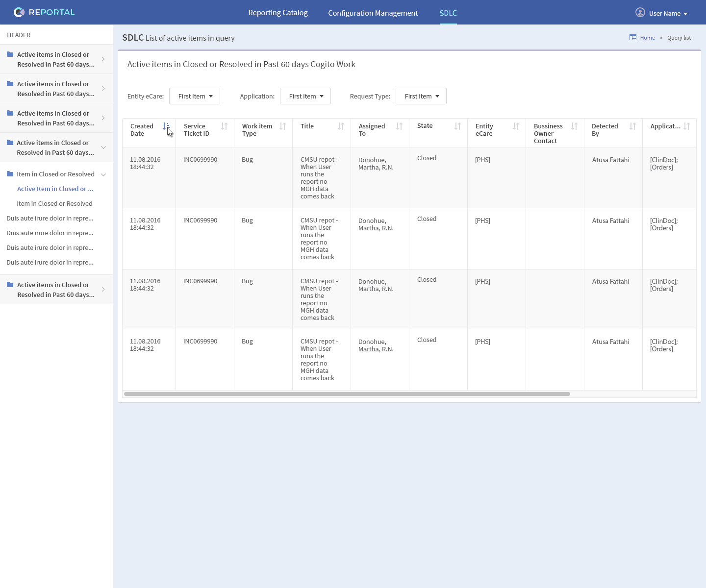
Task: Select Active Item in Closed or... sub-item
Action: [x=55, y=189]
